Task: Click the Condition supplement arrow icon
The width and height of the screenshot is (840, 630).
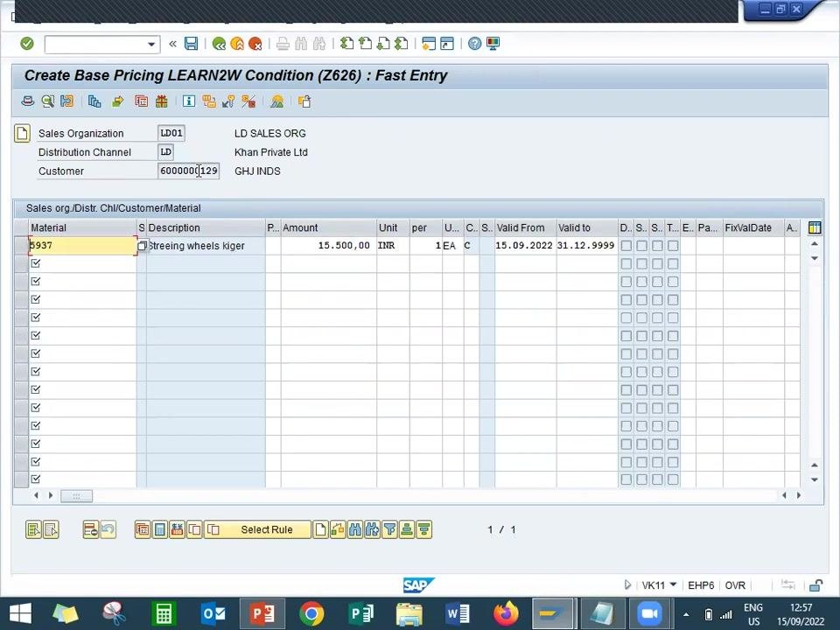Action: [x=118, y=101]
